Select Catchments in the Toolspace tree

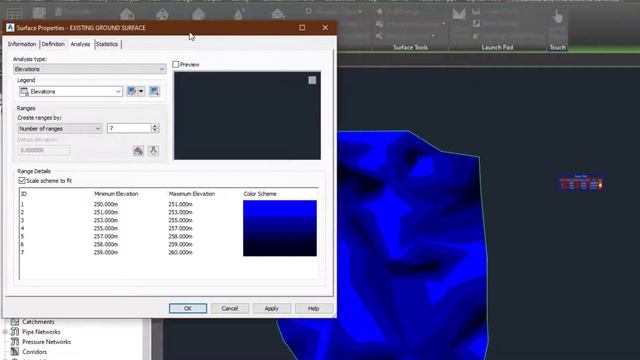pyautogui.click(x=38, y=322)
